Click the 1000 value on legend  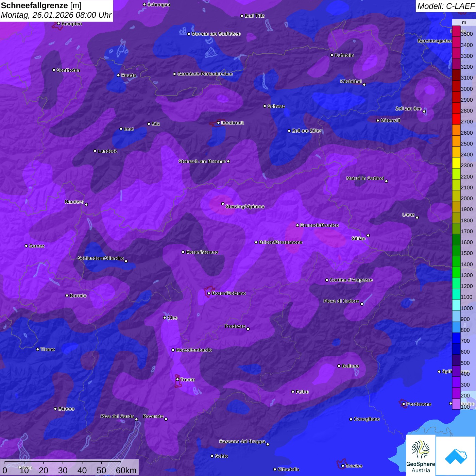coord(466,308)
